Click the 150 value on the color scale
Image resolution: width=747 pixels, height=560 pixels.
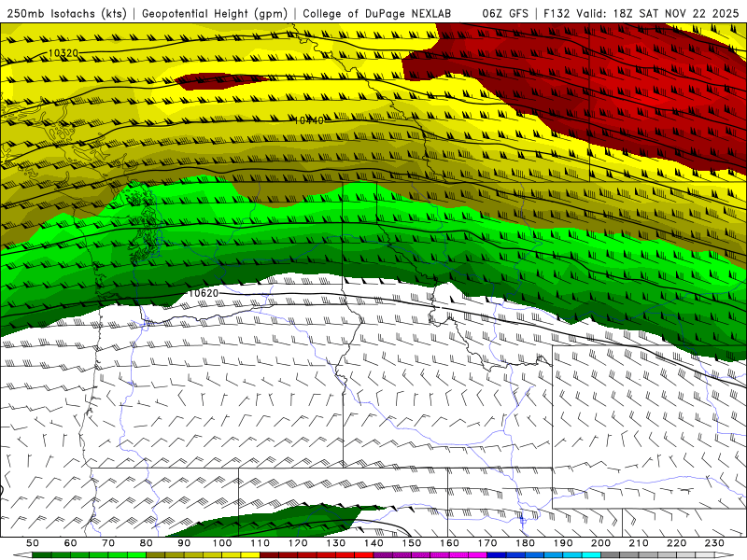tap(412, 543)
